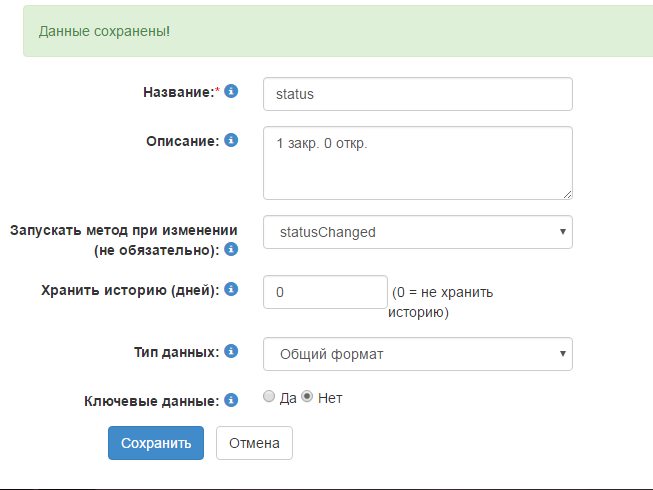Click the Ключевые данные label text
Viewport: 653px width, 490px height.
(x=151, y=401)
